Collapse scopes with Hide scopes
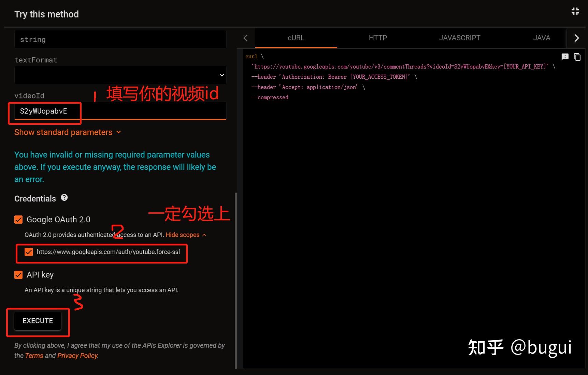This screenshot has width=588, height=375. tap(186, 235)
